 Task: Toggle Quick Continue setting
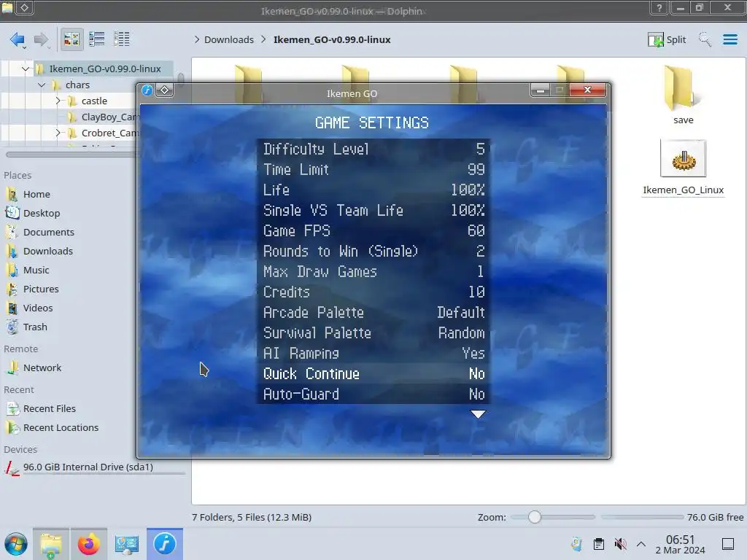[x=373, y=374]
